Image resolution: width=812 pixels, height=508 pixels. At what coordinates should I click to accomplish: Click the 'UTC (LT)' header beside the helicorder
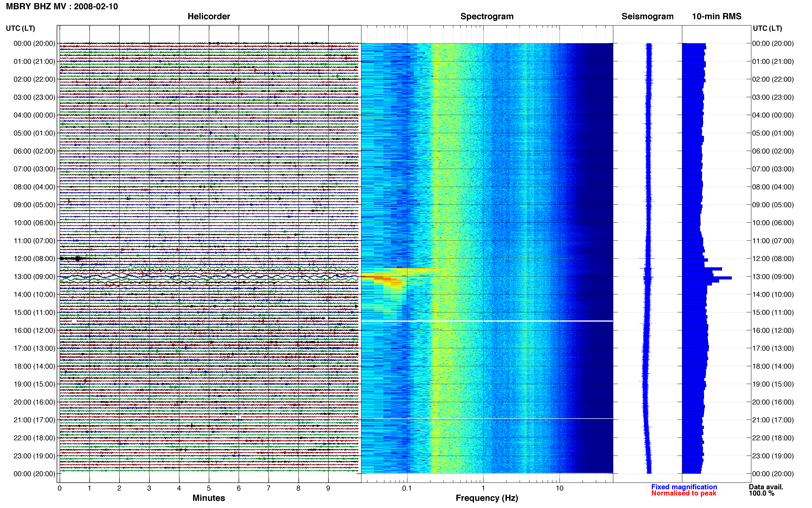(x=21, y=28)
